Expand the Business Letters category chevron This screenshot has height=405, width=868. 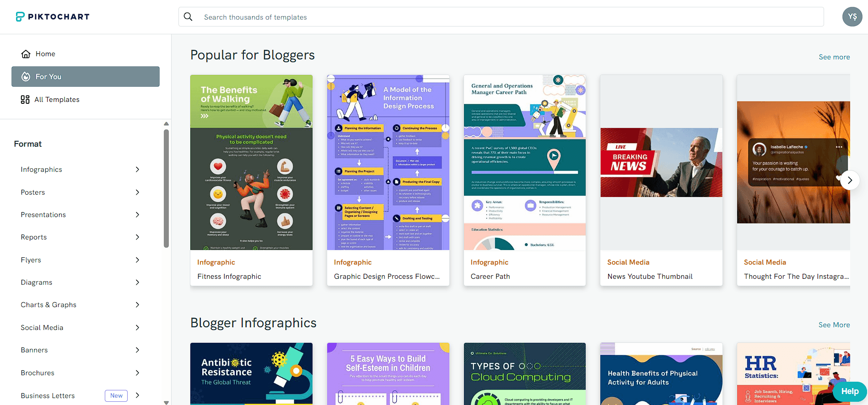(137, 395)
